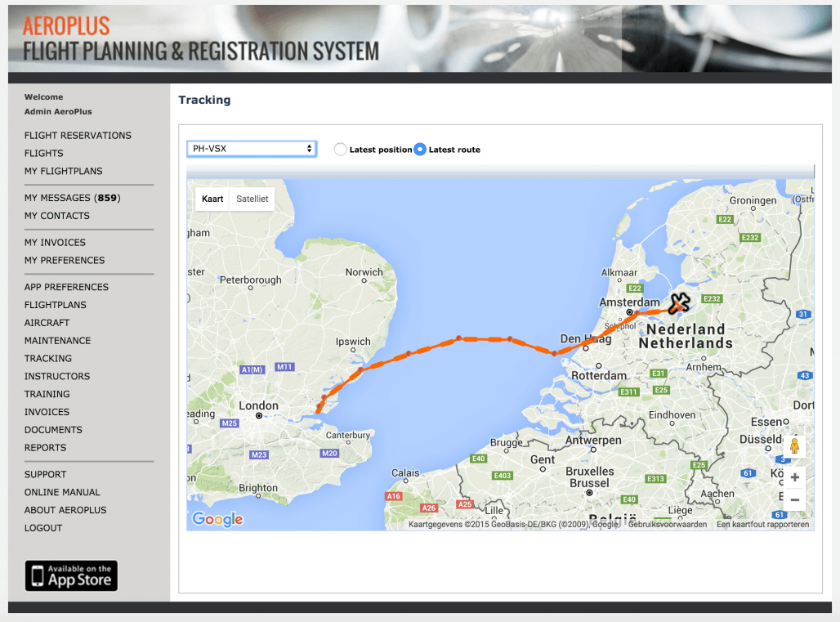Open the PH-VSX aircraft selection dropdown
The height and width of the screenshot is (622, 840).
[x=251, y=149]
